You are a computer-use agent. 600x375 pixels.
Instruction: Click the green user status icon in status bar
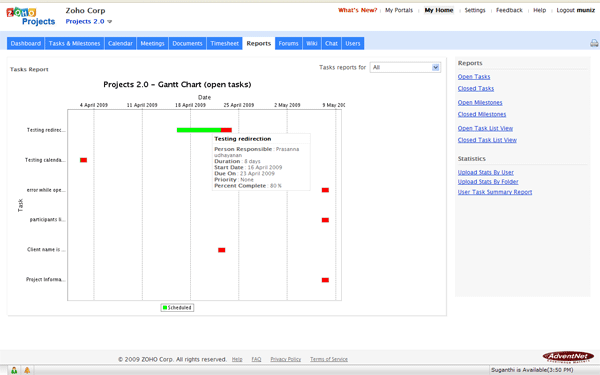(x=14, y=370)
